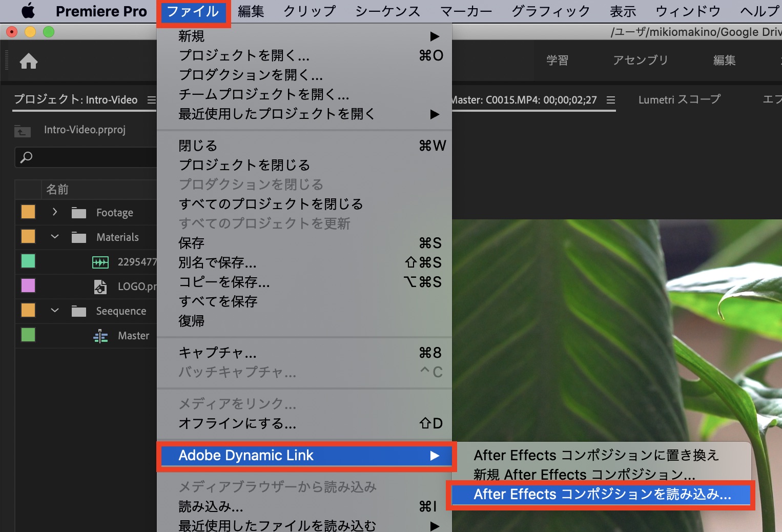Click the LOGO file icon
Screen dimensions: 782x532
[x=100, y=287]
